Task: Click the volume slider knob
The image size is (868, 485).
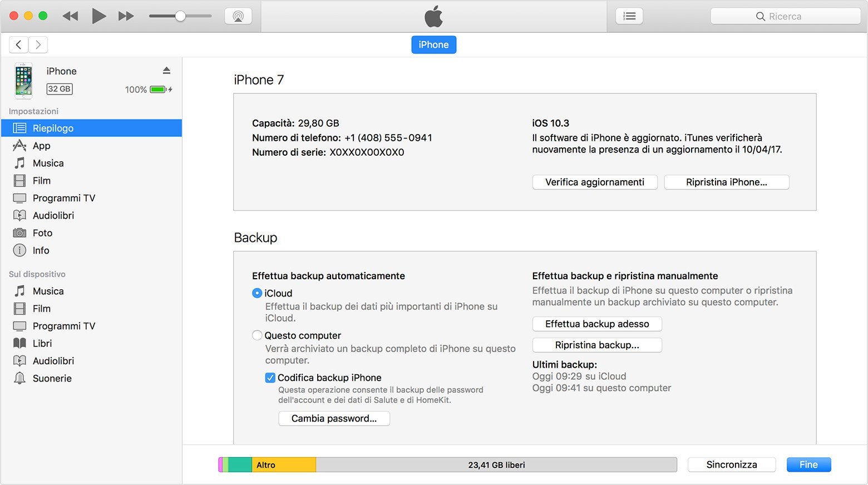Action: (x=180, y=16)
